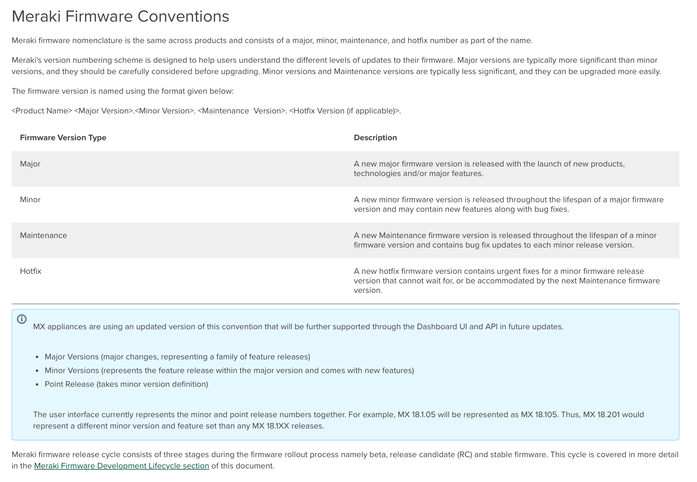The height and width of the screenshot is (482, 697).
Task: Click the Firmware Version Type column header
Action: point(63,138)
